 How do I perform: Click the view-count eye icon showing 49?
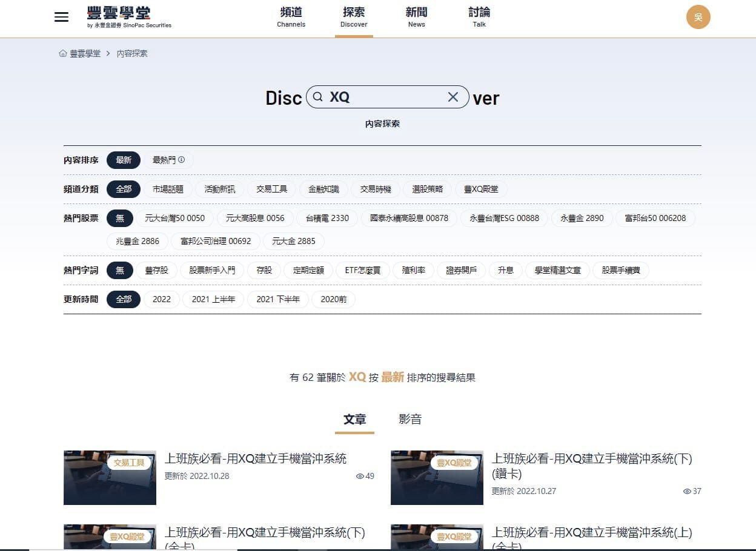(360, 476)
